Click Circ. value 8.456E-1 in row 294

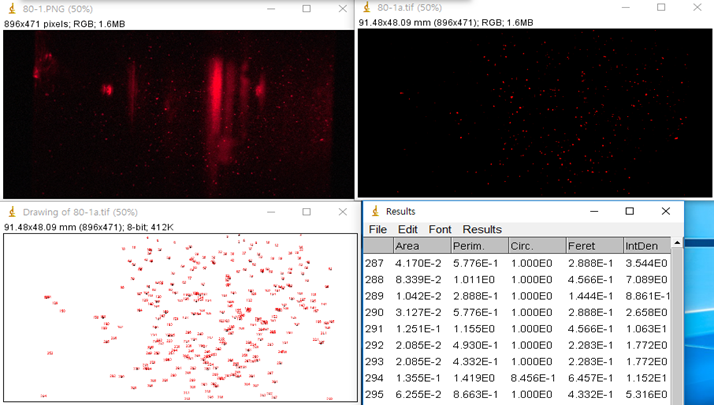coord(533,378)
